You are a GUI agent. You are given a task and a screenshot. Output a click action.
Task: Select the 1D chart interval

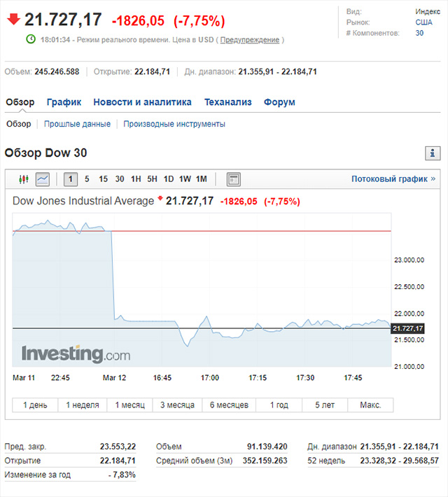pos(169,179)
